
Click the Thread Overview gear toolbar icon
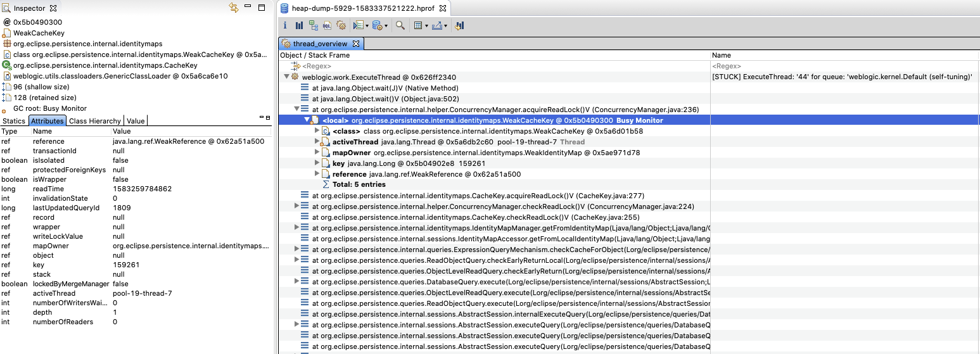coord(341,26)
